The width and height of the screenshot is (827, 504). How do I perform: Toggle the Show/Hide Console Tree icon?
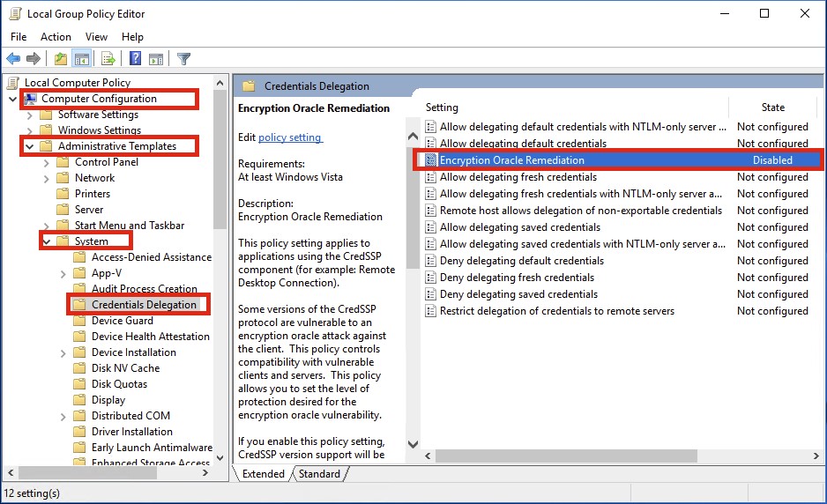[82, 58]
